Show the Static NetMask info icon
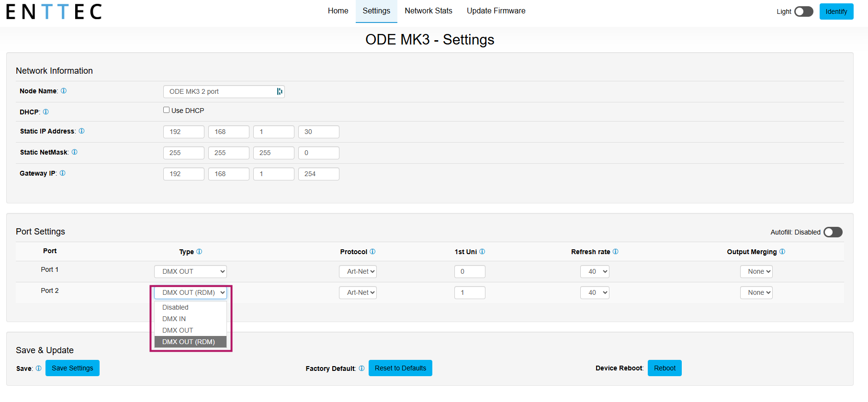 click(x=74, y=152)
